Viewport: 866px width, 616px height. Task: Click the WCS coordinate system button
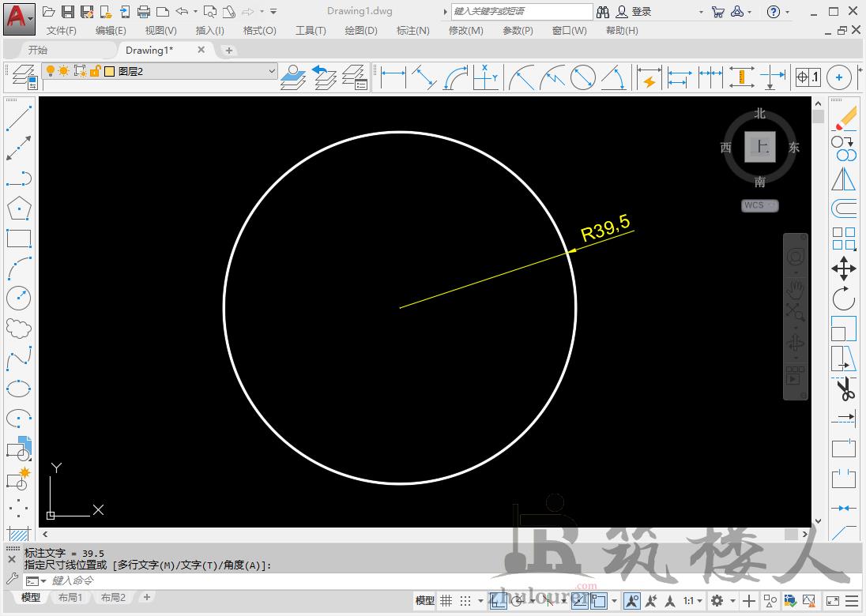click(760, 205)
